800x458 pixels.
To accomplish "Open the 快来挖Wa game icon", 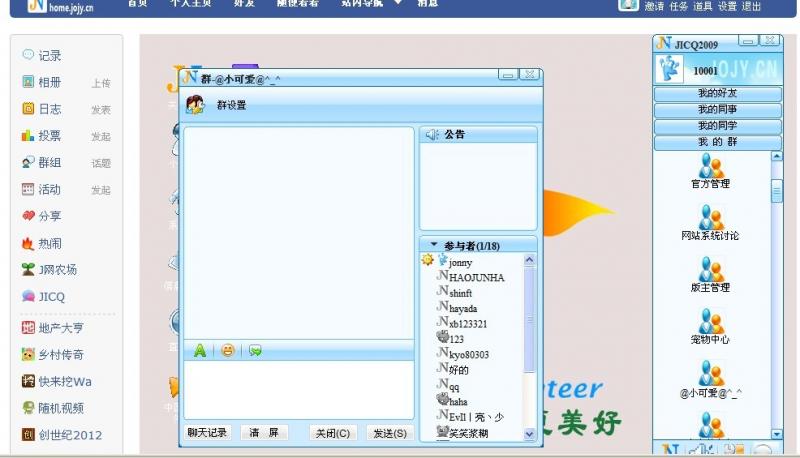I will point(28,381).
